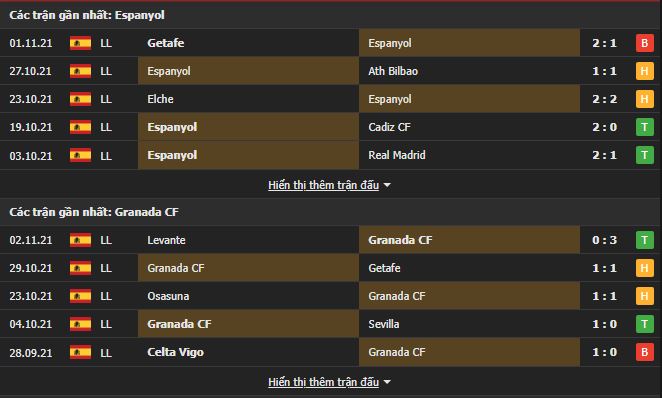662x398 pixels.
Task: Click the Spain flag on the 28.09.21 row
Action: (x=80, y=352)
